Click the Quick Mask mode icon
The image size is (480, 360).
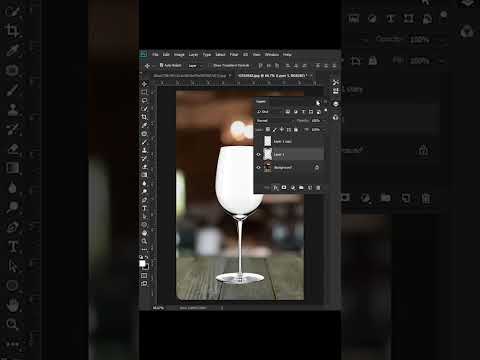[144, 276]
